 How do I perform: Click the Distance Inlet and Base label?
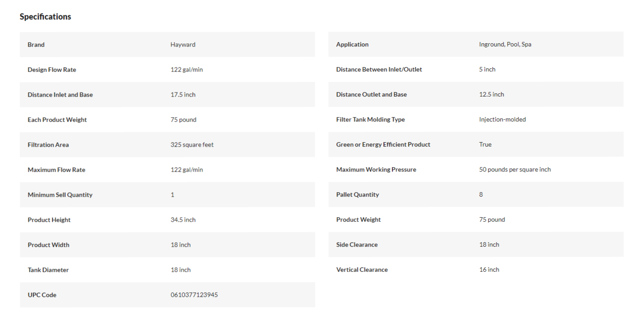[60, 95]
